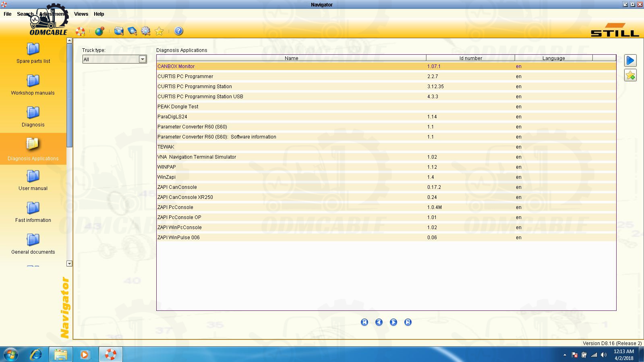This screenshot has width=644, height=362.
Task: Sort by Id number column header
Action: [x=470, y=58]
